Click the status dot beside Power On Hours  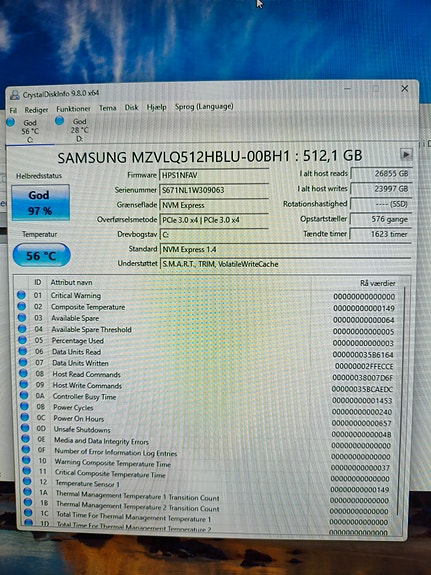point(25,417)
